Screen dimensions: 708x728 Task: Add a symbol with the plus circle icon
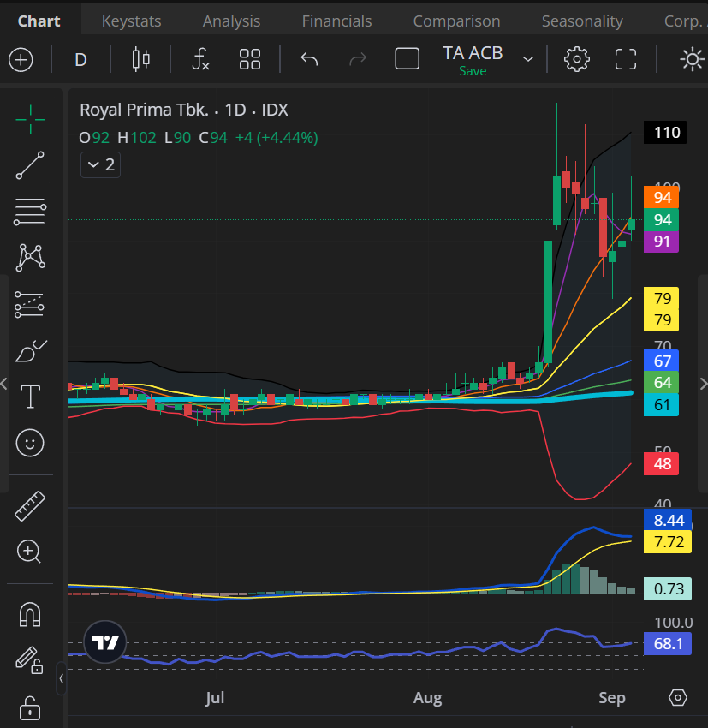pyautogui.click(x=21, y=59)
